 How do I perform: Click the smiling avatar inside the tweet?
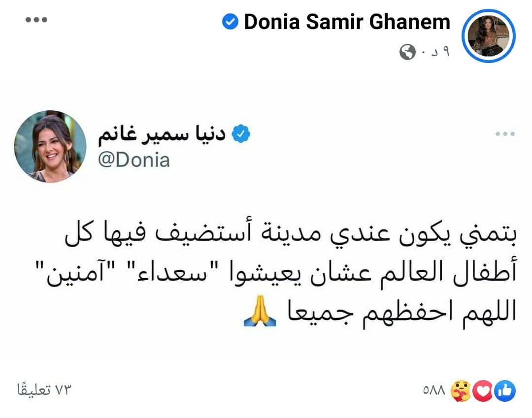[x=50, y=146]
